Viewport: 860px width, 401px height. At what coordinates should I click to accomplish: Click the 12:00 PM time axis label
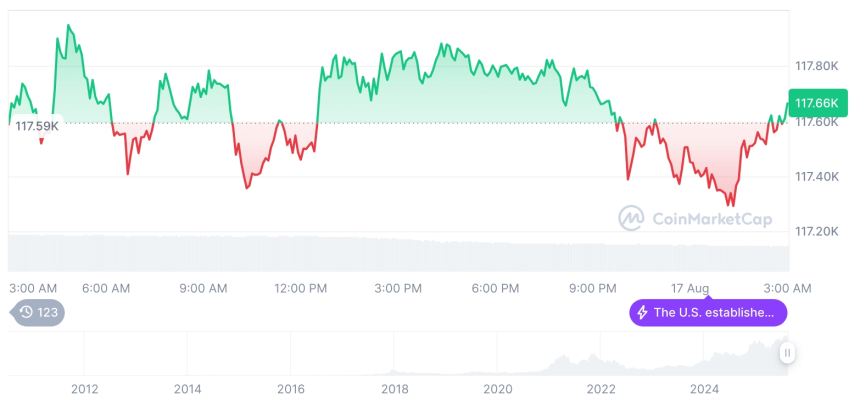[x=301, y=288]
